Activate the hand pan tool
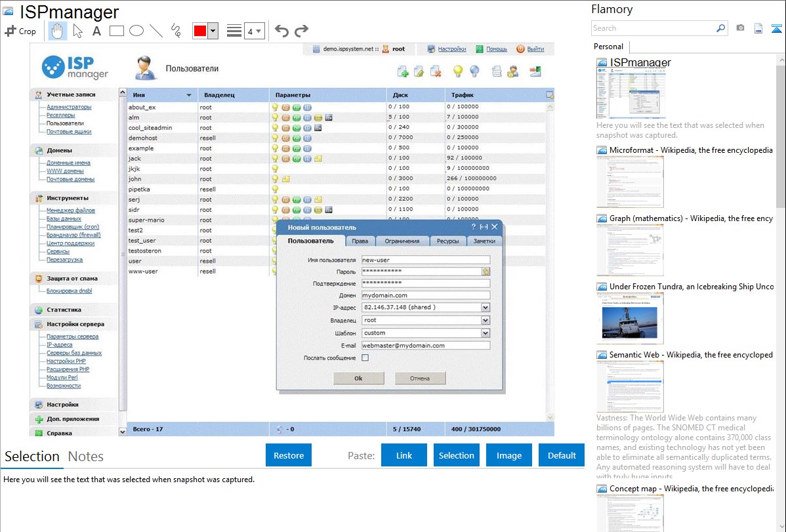 (58, 31)
